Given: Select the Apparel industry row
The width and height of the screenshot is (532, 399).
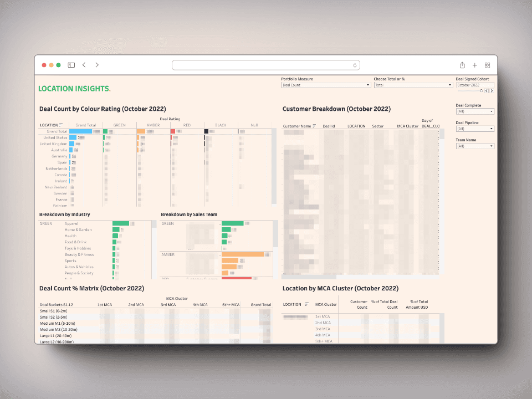Looking at the screenshot, I should coord(71,223).
